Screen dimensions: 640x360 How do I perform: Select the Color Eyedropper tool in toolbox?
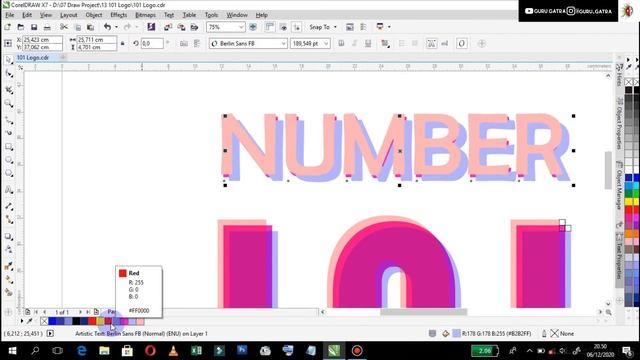pyautogui.click(x=9, y=267)
